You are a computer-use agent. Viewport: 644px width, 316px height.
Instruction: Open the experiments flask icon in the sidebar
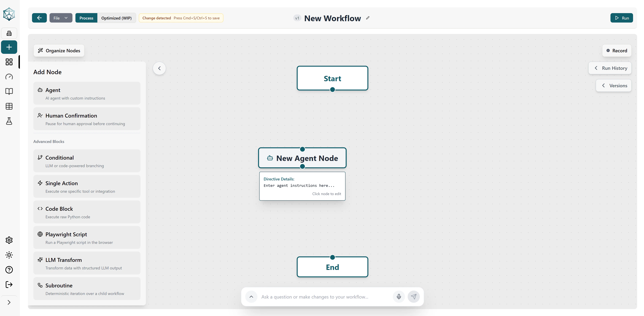pyautogui.click(x=9, y=121)
